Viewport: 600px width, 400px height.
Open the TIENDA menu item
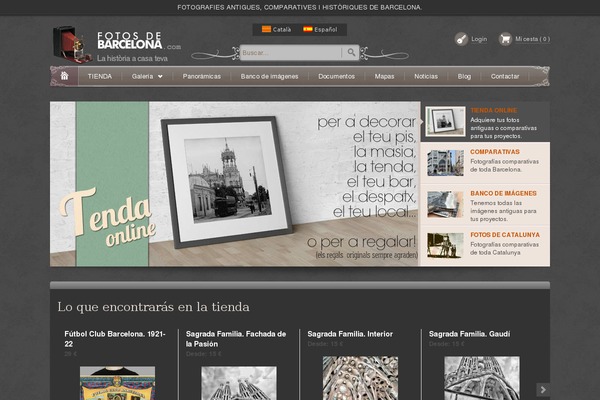pos(99,76)
